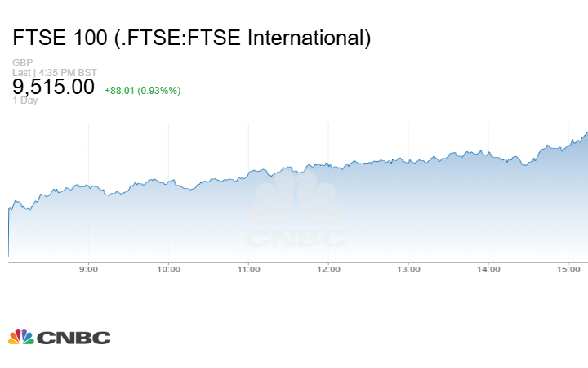Click the 11:00 time axis label
This screenshot has width=588, height=368.
[x=248, y=268]
